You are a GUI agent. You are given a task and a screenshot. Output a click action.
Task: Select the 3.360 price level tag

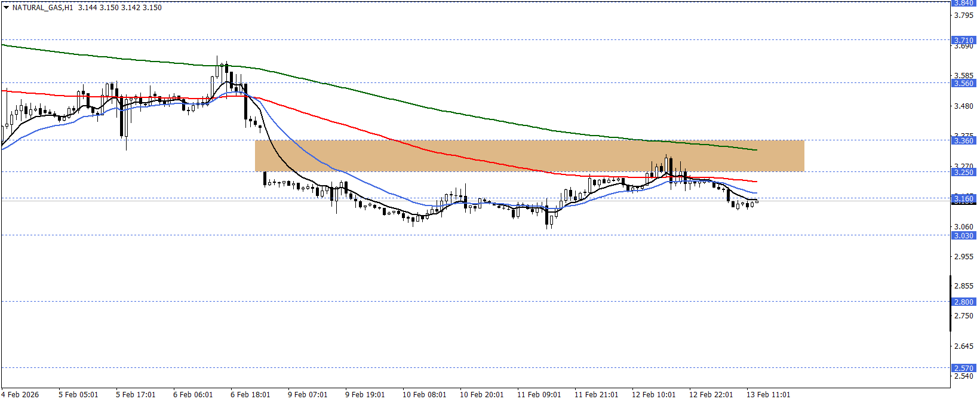(963, 140)
